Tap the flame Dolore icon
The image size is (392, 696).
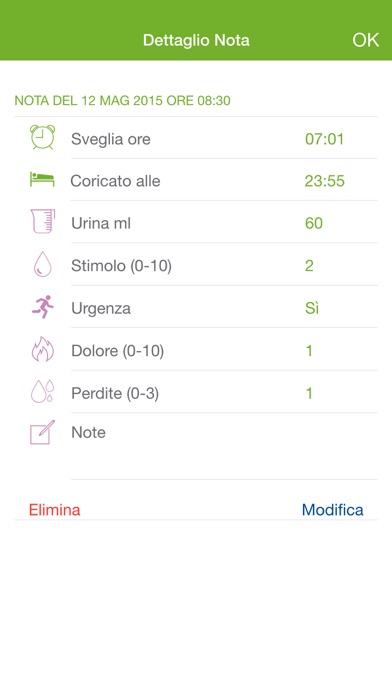43,349
